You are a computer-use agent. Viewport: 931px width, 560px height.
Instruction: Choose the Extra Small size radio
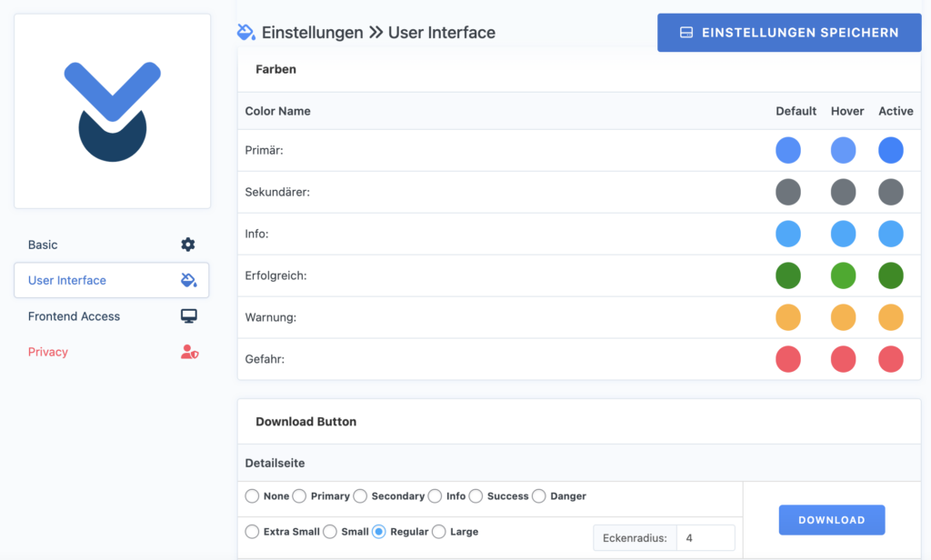[x=253, y=532]
